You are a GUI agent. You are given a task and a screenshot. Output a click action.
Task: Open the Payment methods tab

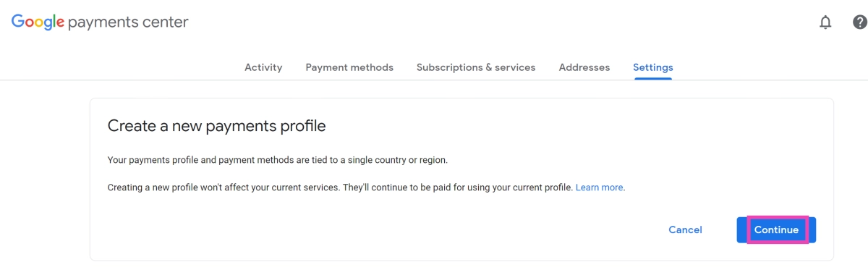[349, 67]
